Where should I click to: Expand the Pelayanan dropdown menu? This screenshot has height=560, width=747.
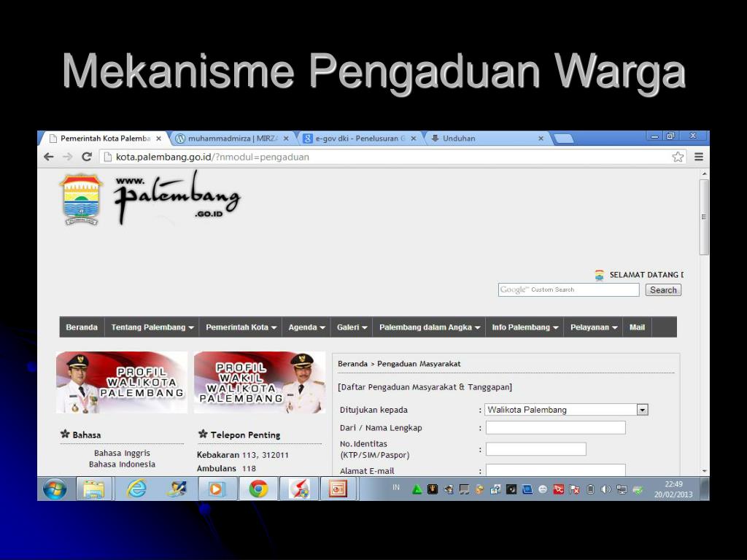point(594,327)
